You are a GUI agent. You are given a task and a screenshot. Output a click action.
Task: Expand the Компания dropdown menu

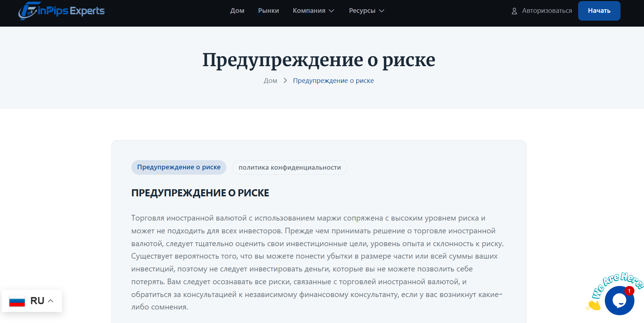[314, 11]
